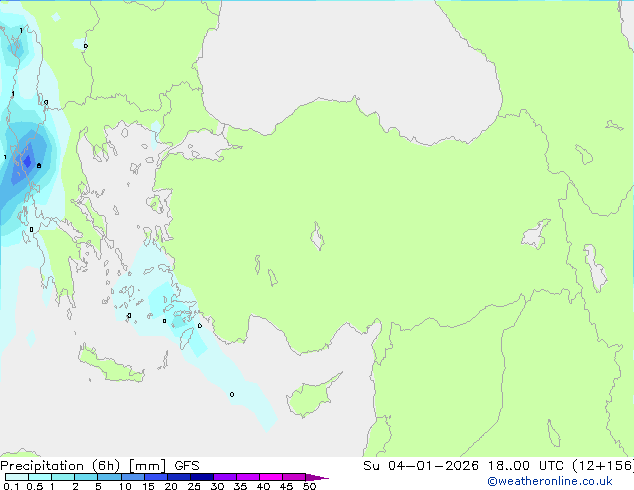The width and height of the screenshot is (634, 490).
Task: Click the '45' legend scale label
Action: tap(286, 486)
